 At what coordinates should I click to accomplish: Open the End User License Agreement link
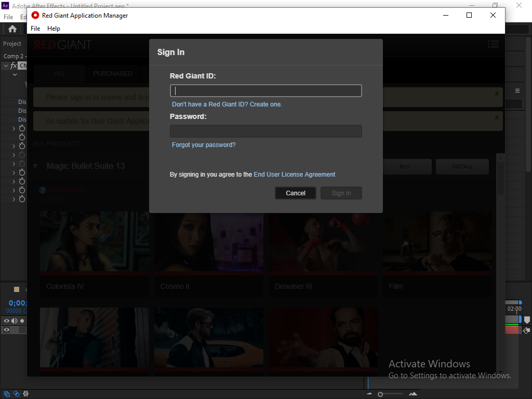pyautogui.click(x=294, y=175)
